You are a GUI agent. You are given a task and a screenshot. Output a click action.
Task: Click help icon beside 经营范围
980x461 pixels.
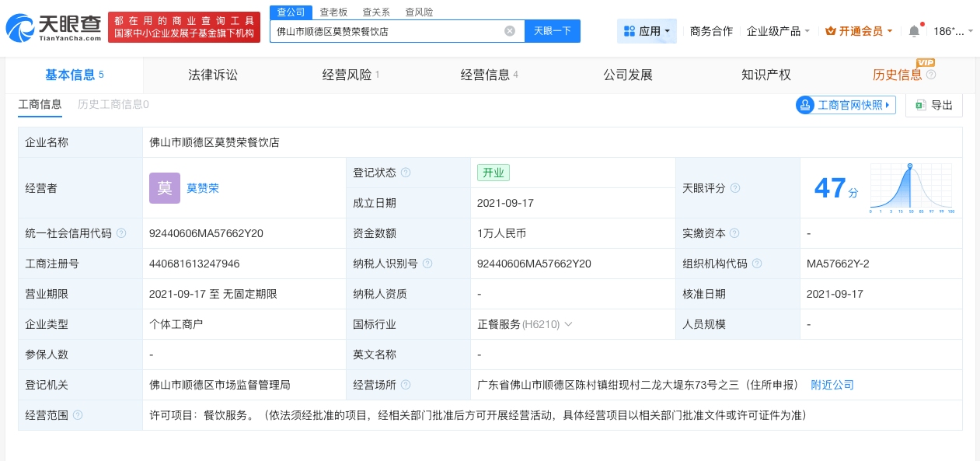[x=78, y=415]
